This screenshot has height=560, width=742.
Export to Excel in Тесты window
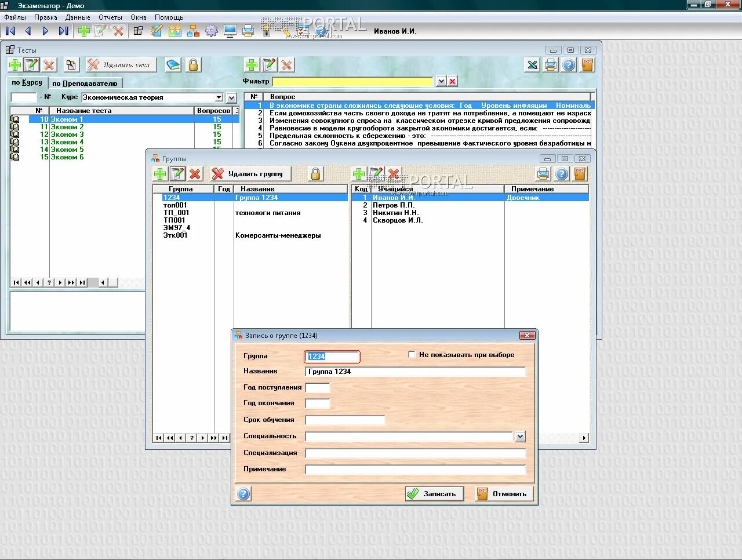[532, 65]
